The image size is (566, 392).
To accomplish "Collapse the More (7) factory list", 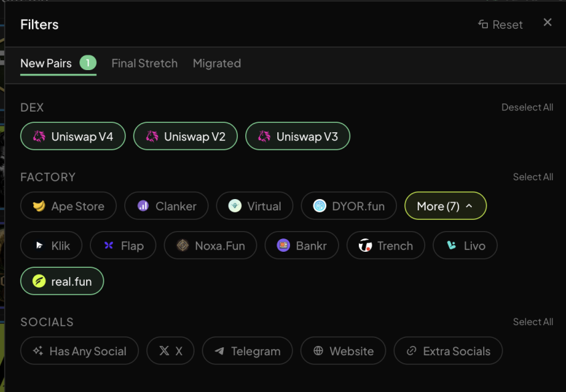I will [446, 206].
